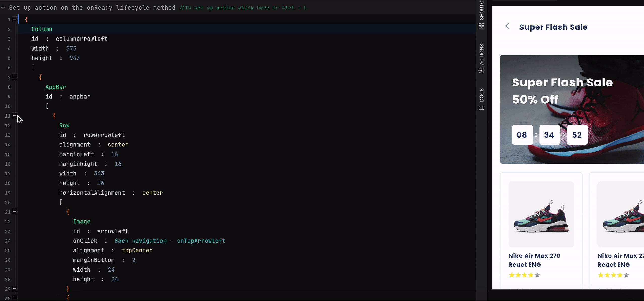Click the marginRight value 16
This screenshot has width=644, height=301.
click(118, 164)
